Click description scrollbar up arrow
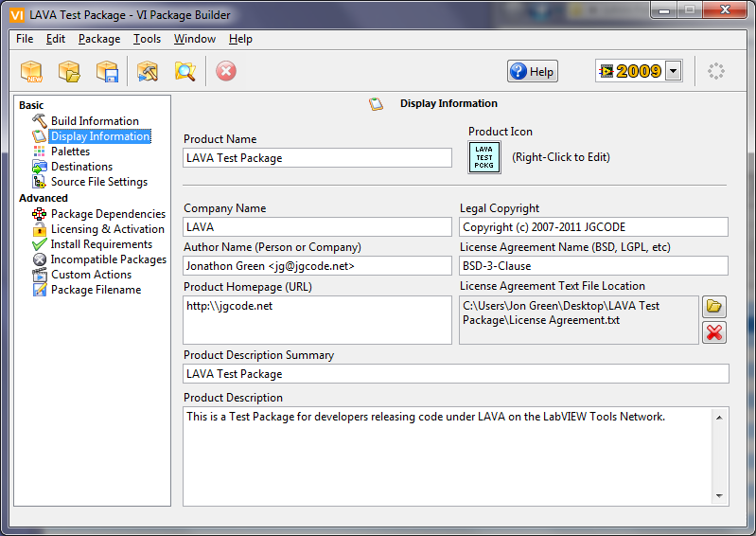756x536 pixels. coord(719,418)
